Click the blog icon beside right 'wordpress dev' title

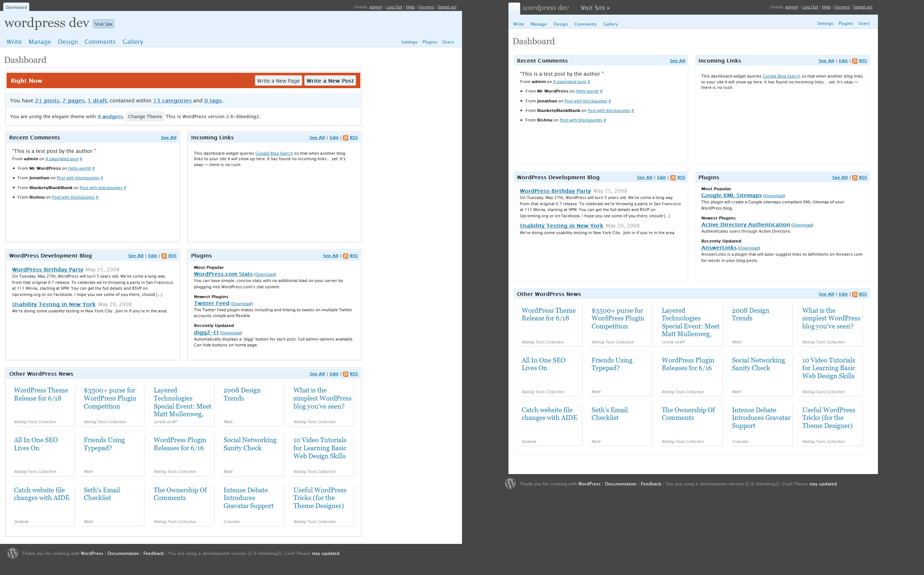(x=514, y=8)
